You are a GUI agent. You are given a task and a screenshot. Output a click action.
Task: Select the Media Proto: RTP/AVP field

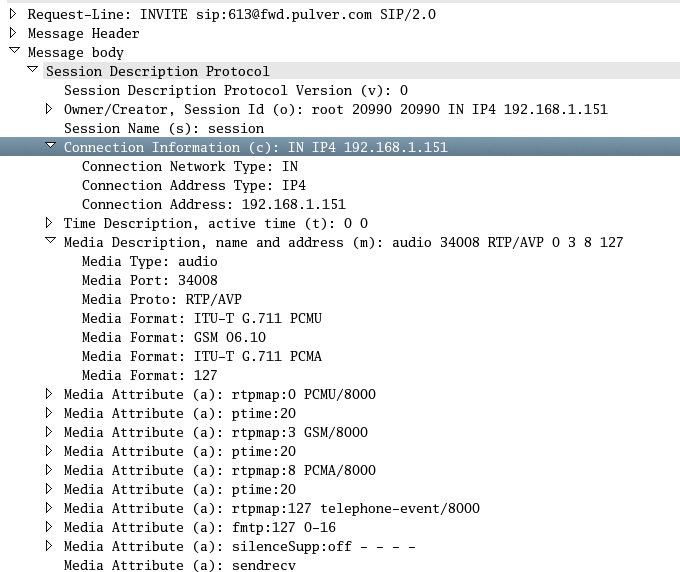tap(161, 299)
